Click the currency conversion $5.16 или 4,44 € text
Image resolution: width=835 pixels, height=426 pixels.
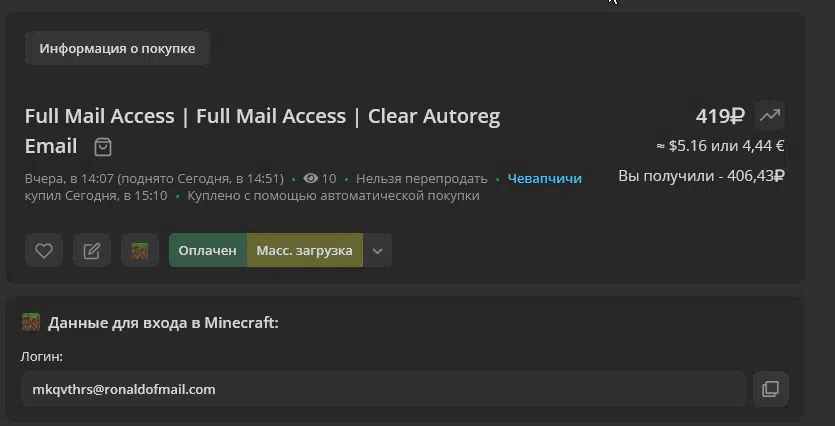[x=720, y=146]
